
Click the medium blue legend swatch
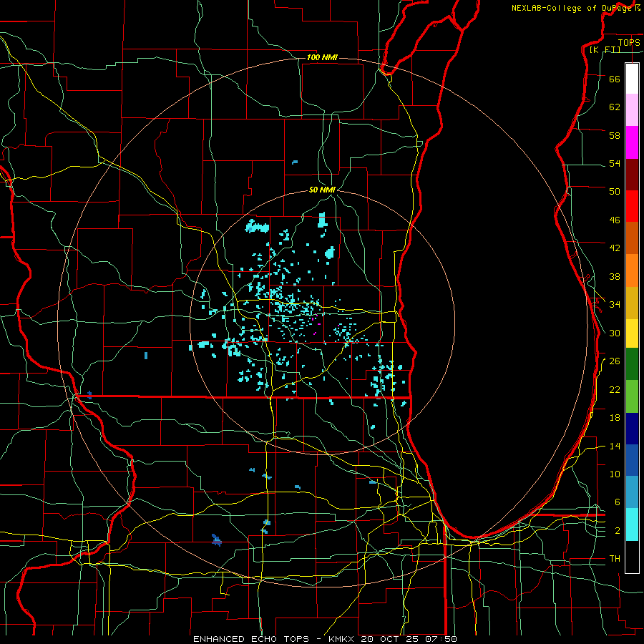coord(632,460)
